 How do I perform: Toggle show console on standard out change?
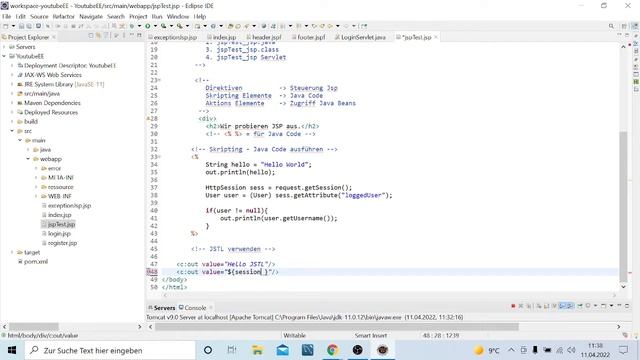[562, 306]
